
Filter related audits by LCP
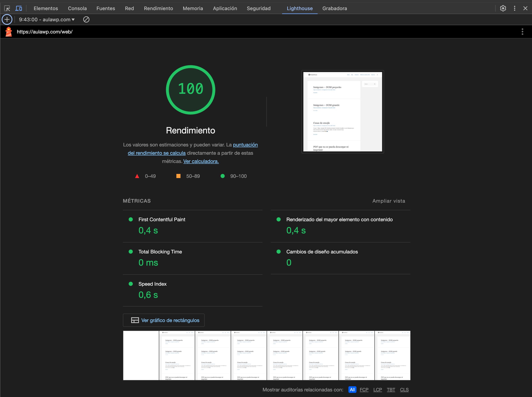tap(377, 390)
